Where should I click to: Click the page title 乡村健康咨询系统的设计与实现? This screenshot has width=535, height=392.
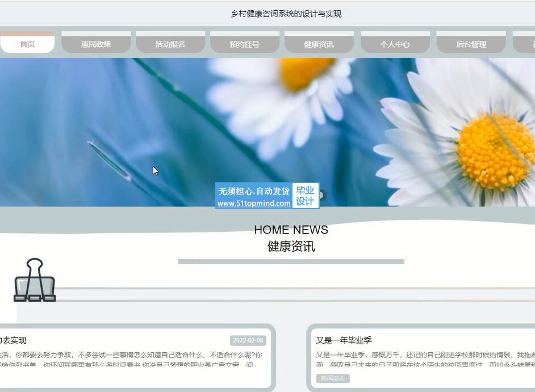[x=286, y=14]
